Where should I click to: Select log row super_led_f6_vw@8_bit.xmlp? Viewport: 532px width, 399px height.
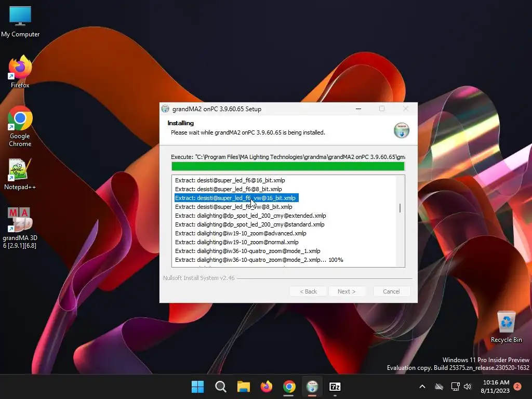pyautogui.click(x=233, y=207)
